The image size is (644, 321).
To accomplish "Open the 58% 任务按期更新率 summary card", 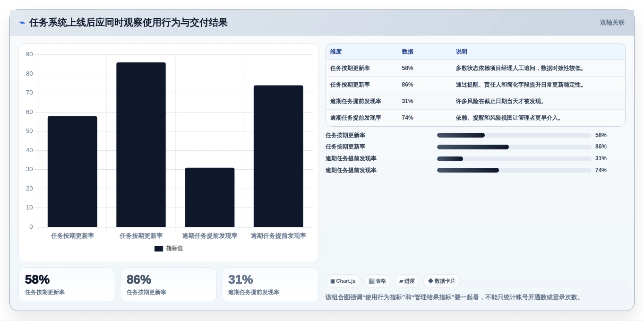I will coord(67,285).
